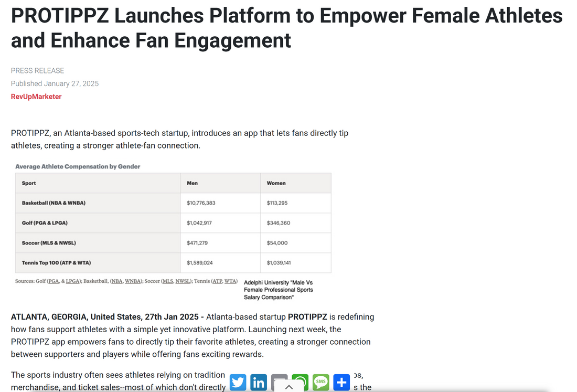Open the WTA source link
This screenshot has width=577, height=392.
pos(231,281)
